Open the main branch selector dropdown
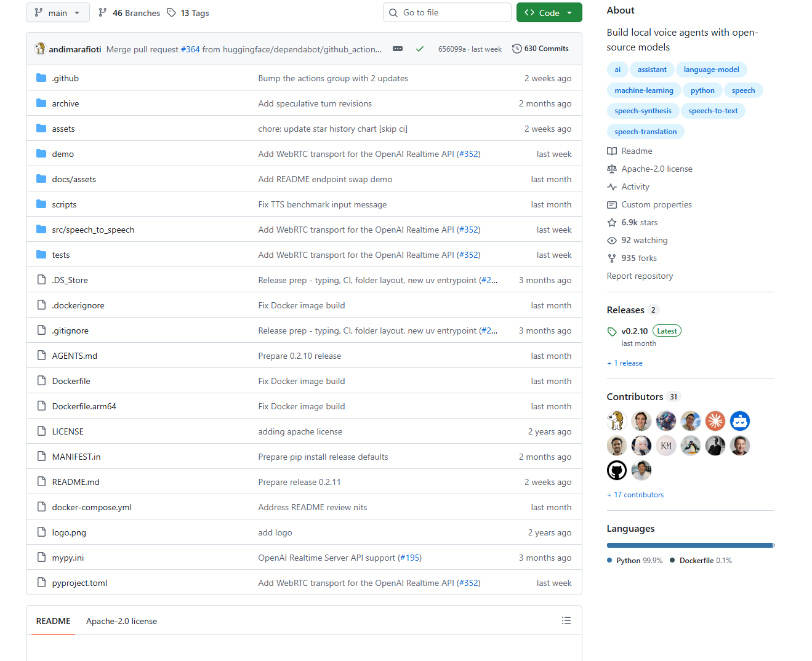Viewport: 812px width, 661px height. [58, 12]
